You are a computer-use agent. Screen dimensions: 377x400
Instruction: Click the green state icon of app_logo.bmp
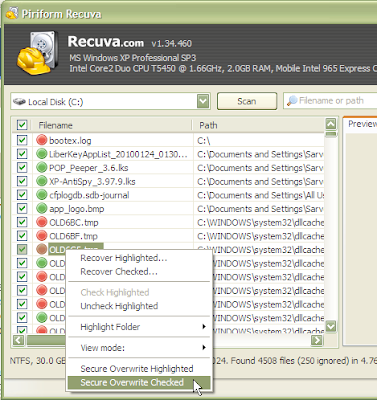(x=42, y=208)
